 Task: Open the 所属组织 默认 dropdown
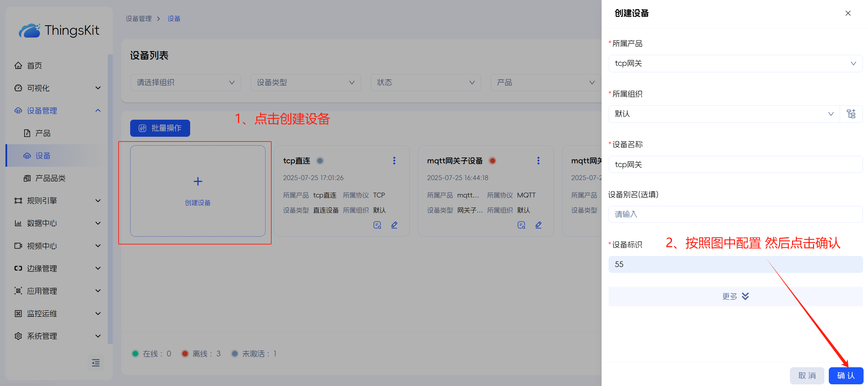click(724, 114)
